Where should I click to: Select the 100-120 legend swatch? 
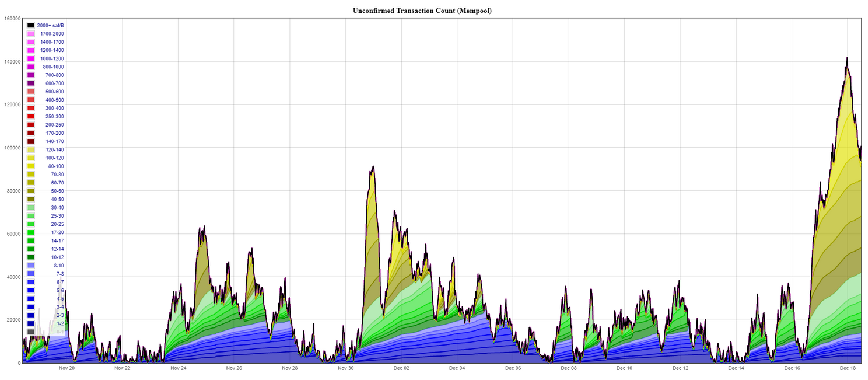[x=31, y=158]
